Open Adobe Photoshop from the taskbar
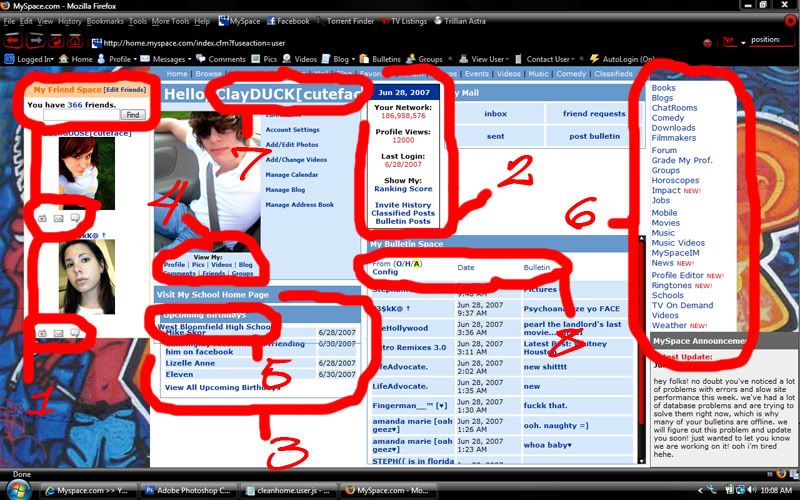Image resolution: width=800 pixels, height=500 pixels. (187, 490)
